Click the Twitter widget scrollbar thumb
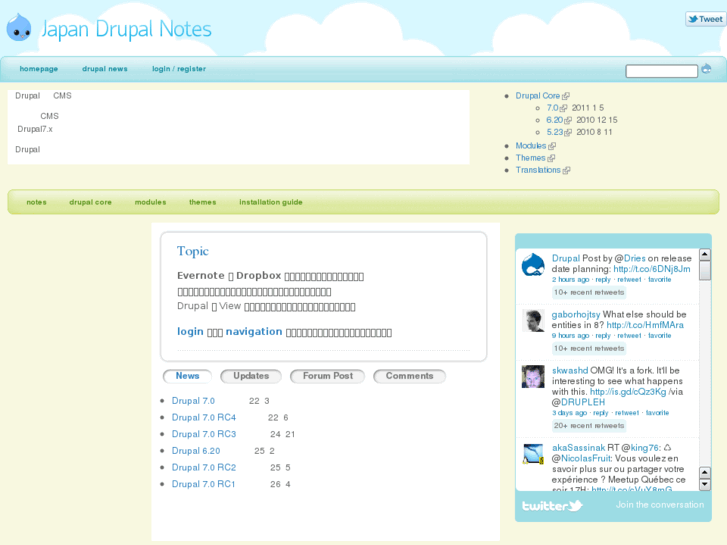The height and width of the screenshot is (545, 727). point(705,270)
